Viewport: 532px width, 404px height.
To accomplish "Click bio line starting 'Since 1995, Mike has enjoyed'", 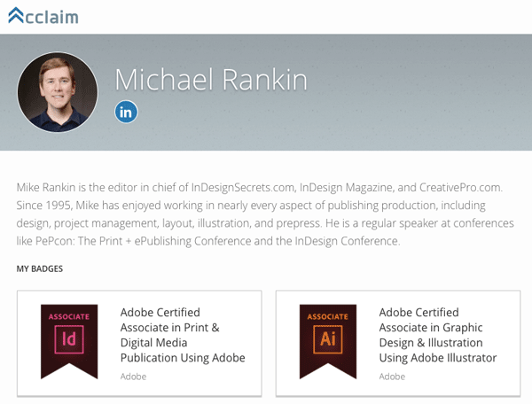I will (251, 206).
